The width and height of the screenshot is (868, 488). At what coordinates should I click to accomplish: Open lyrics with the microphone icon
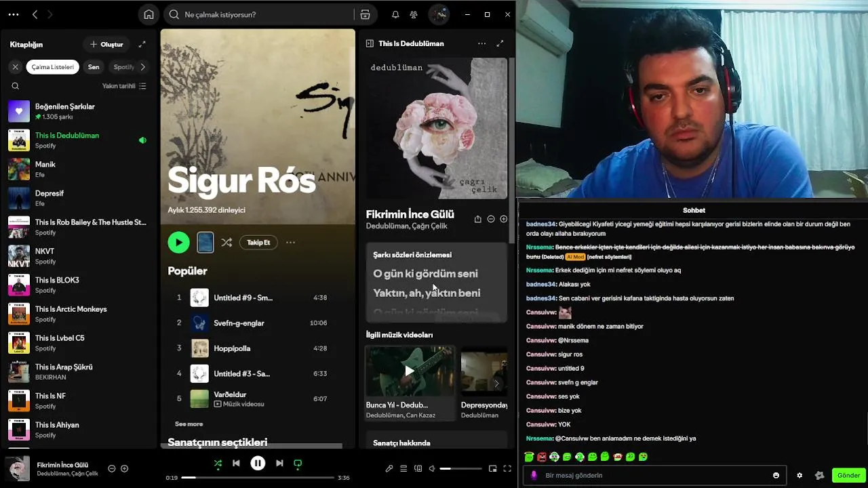coord(389,468)
